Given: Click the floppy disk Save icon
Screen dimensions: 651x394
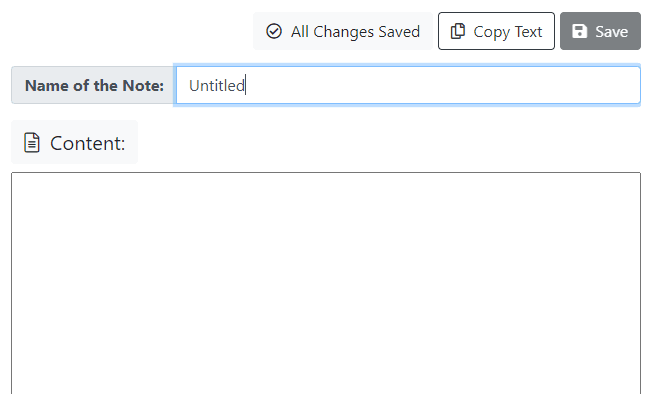Looking at the screenshot, I should pyautogui.click(x=580, y=31).
